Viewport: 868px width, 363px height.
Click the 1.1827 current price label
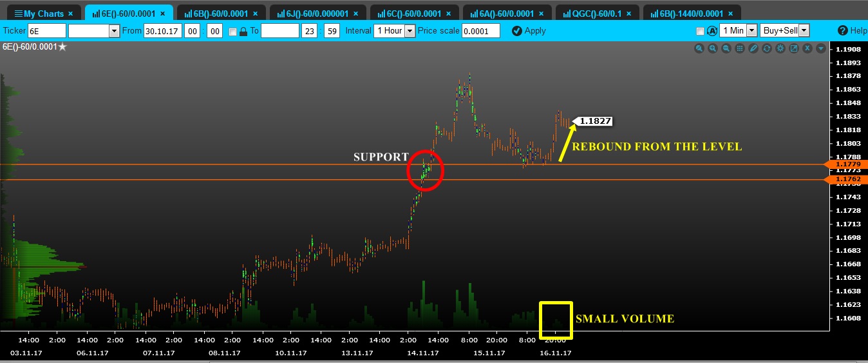[592, 121]
